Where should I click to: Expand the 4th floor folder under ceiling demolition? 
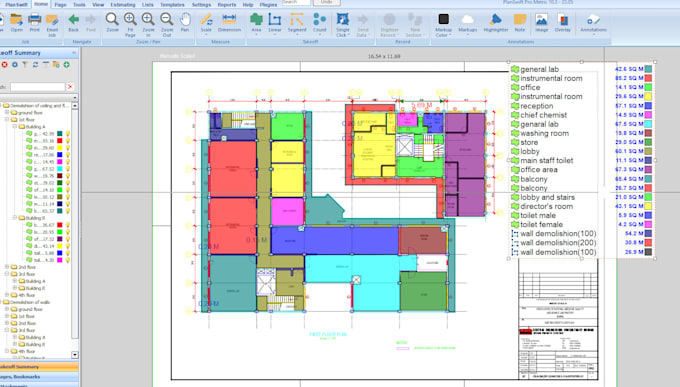pos(7,295)
